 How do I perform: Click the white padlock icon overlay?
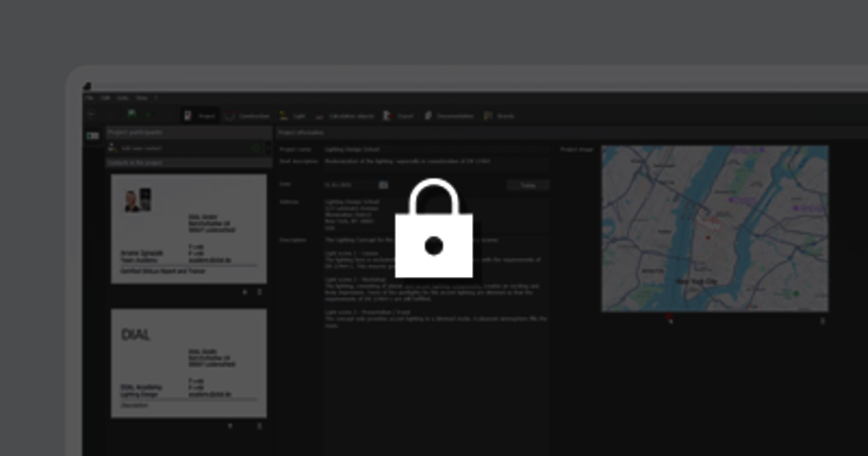pyautogui.click(x=434, y=229)
